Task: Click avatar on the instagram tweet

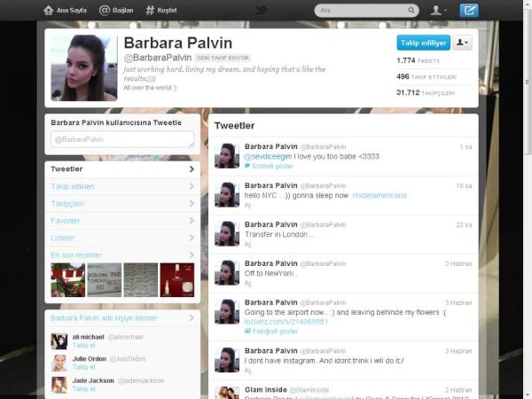Action: (x=227, y=360)
